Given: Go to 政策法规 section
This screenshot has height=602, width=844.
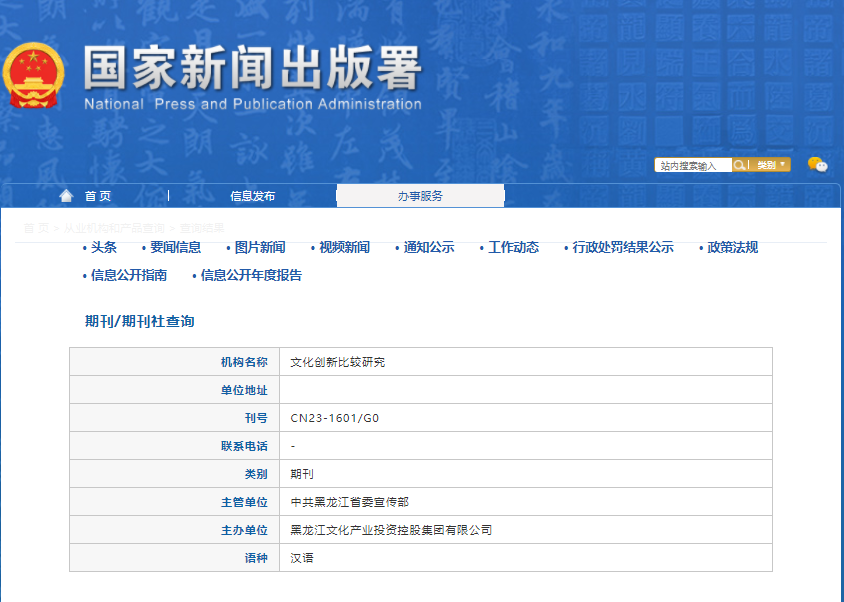Looking at the screenshot, I should (x=733, y=248).
